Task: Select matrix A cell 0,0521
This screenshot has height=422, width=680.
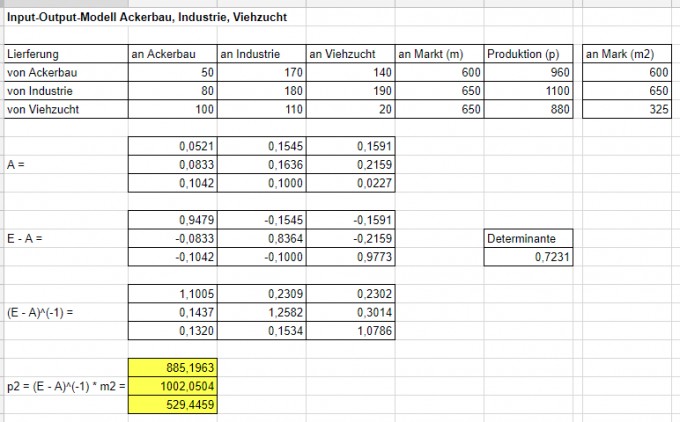Action: 173,146
